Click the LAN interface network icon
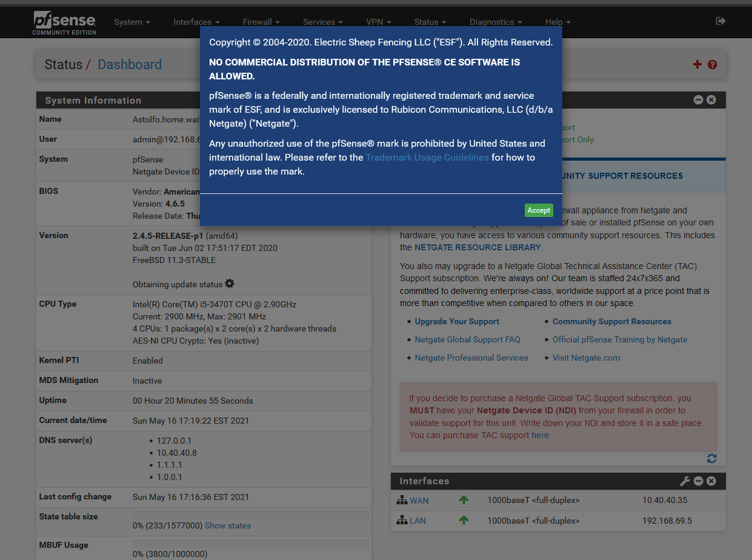The width and height of the screenshot is (752, 560). pyautogui.click(x=402, y=521)
